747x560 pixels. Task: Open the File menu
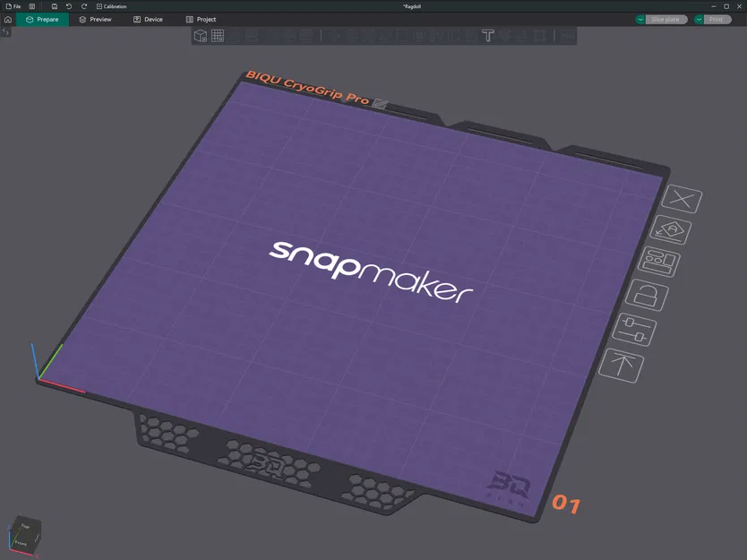click(x=15, y=6)
